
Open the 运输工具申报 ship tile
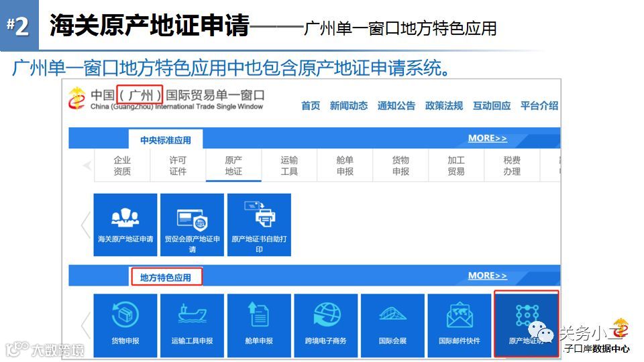coord(193,326)
